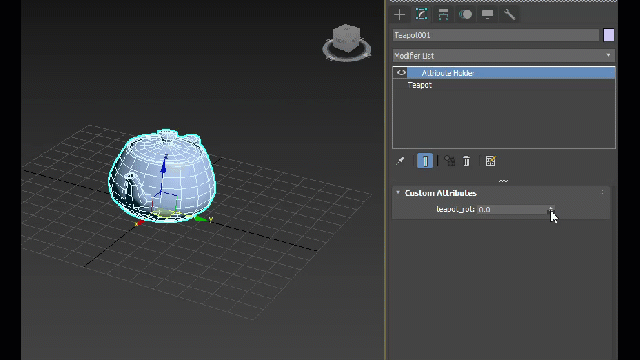
Task: Open Configure Modifier Sets icon
Action: click(x=490, y=161)
